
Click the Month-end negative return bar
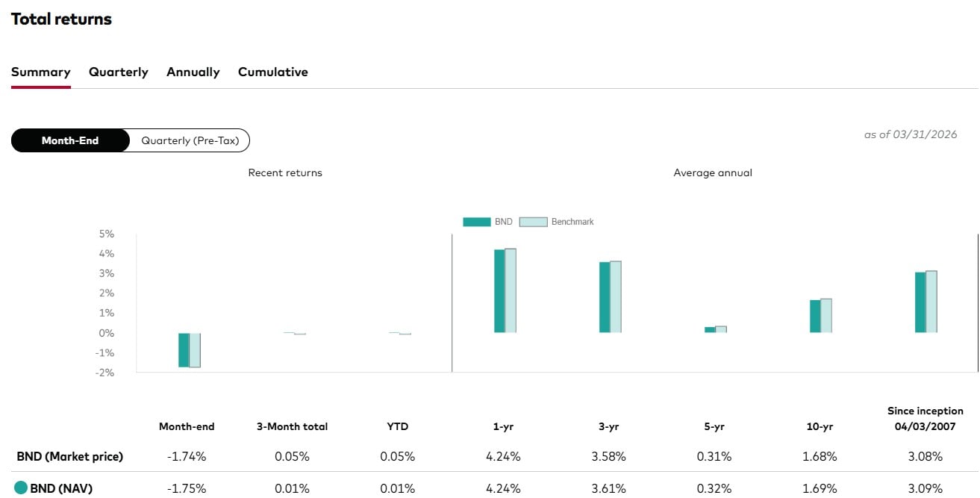(184, 349)
